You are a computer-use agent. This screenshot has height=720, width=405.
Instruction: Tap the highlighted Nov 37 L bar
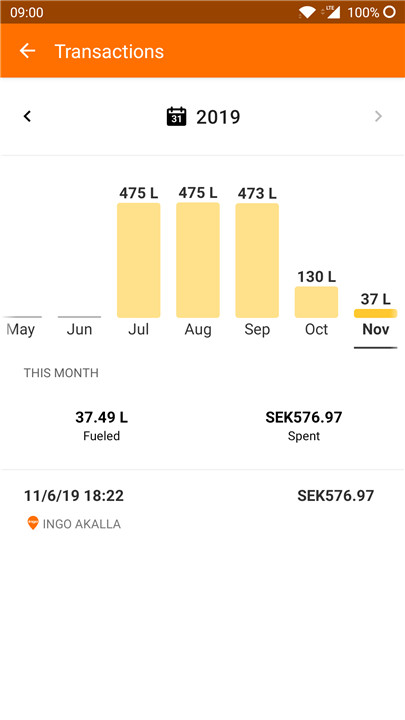coord(376,314)
